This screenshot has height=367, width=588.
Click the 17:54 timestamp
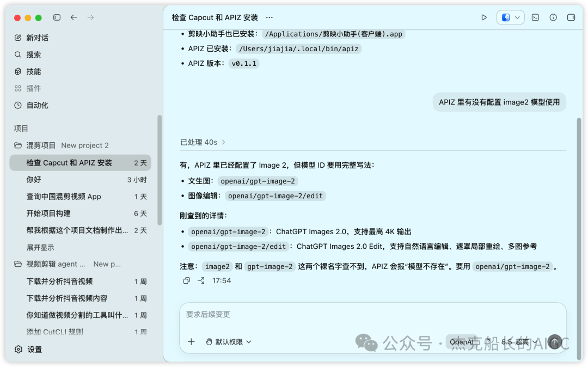(222, 281)
